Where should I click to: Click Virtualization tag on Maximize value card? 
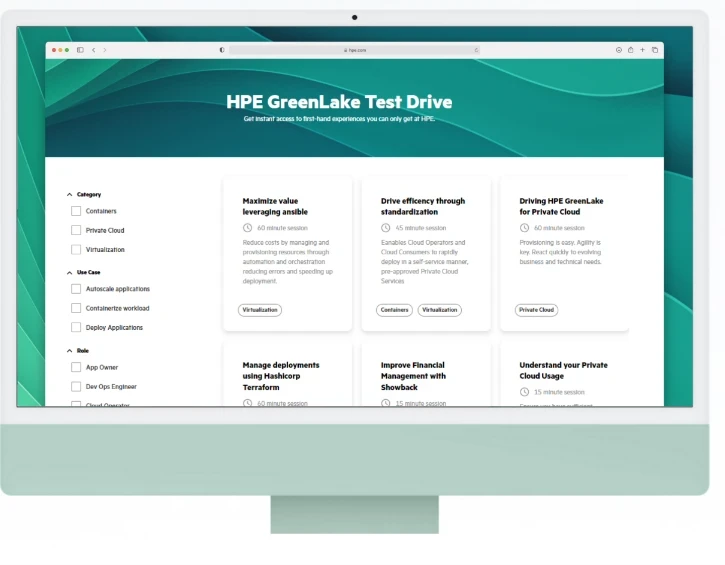260,310
